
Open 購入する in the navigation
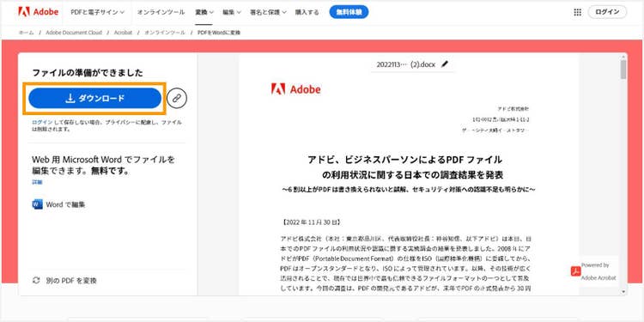[307, 12]
